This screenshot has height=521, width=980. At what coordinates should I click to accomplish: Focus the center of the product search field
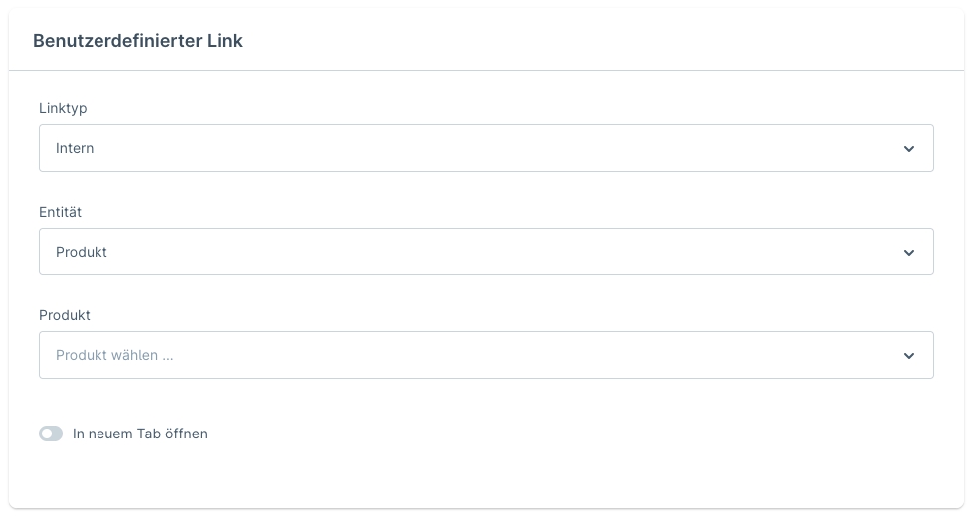point(486,355)
